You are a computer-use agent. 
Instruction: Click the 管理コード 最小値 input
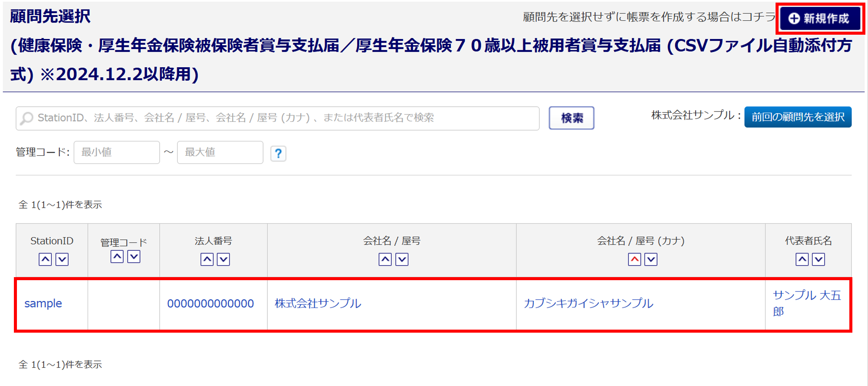pos(117,152)
